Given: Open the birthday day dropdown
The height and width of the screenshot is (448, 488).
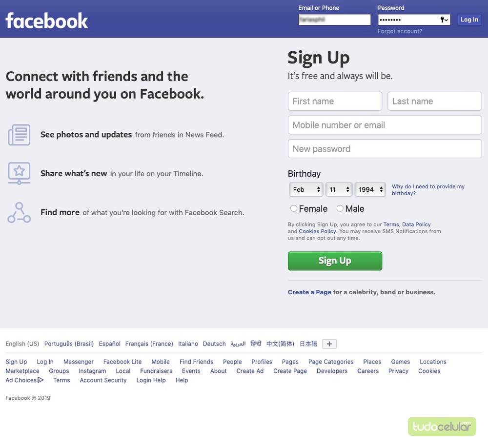Looking at the screenshot, I should click(339, 189).
